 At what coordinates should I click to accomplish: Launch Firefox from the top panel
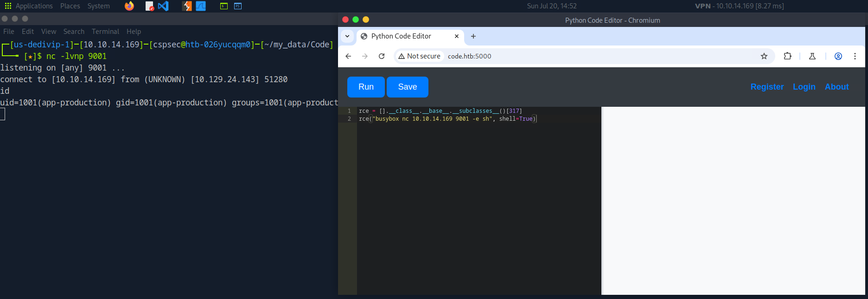129,6
